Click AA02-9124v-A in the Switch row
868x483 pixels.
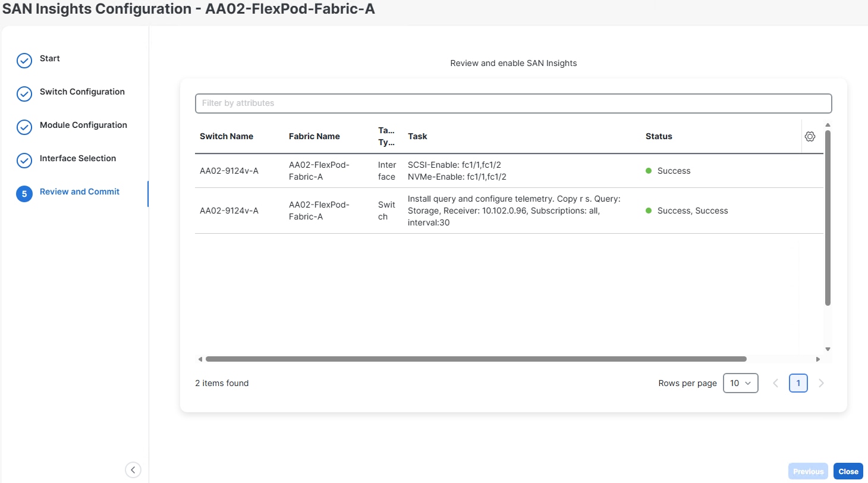[229, 211]
